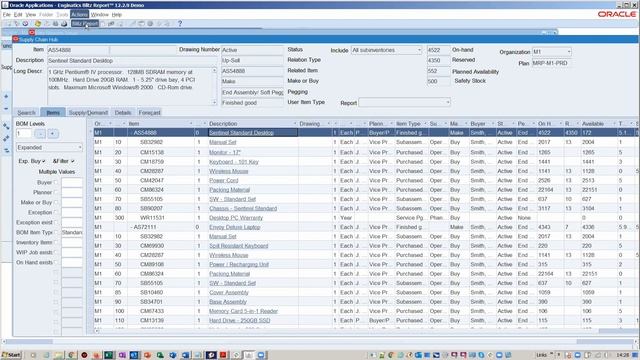Click the minus icon in left sidebar

coord(6,109)
